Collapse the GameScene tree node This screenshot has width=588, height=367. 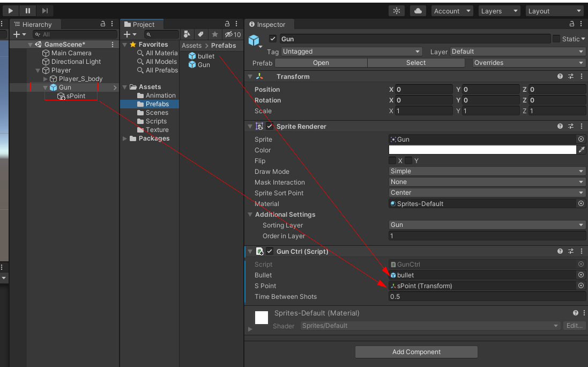[30, 45]
